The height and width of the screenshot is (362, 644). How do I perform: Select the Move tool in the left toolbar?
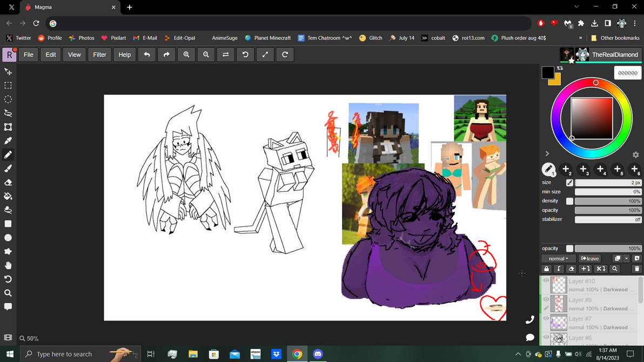coord(8,71)
